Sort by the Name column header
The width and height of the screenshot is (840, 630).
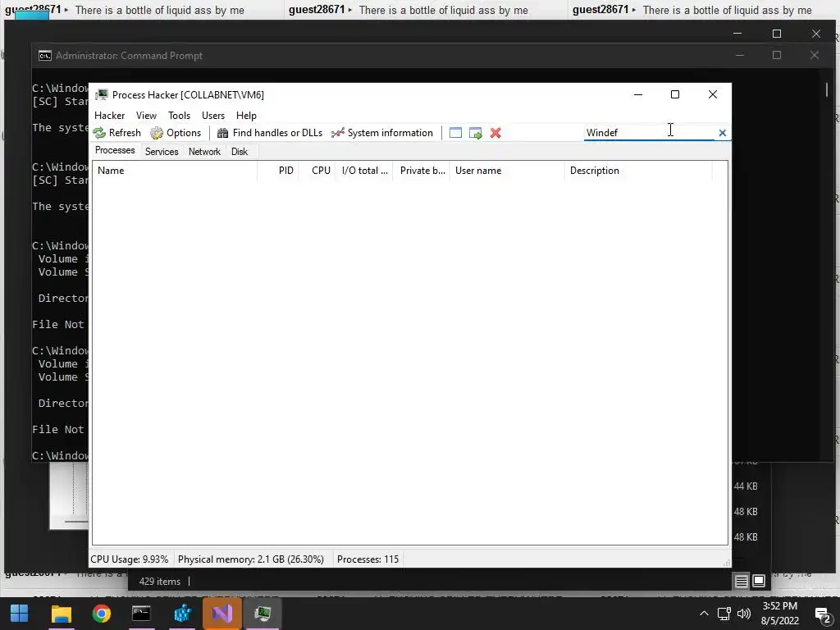pos(175,171)
